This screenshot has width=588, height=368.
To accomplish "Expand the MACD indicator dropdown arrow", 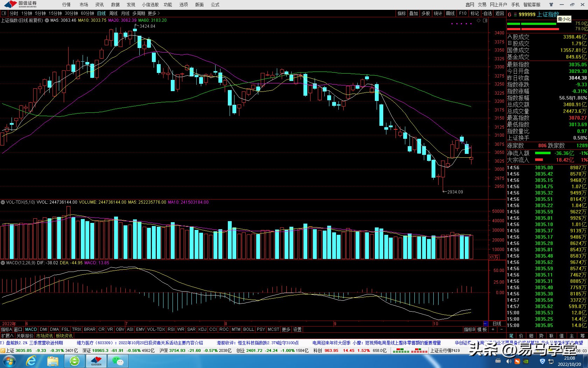I will click(3, 263).
